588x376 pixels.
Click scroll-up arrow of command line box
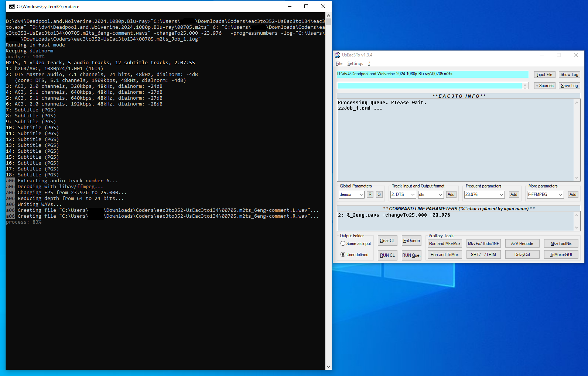pyautogui.click(x=577, y=215)
